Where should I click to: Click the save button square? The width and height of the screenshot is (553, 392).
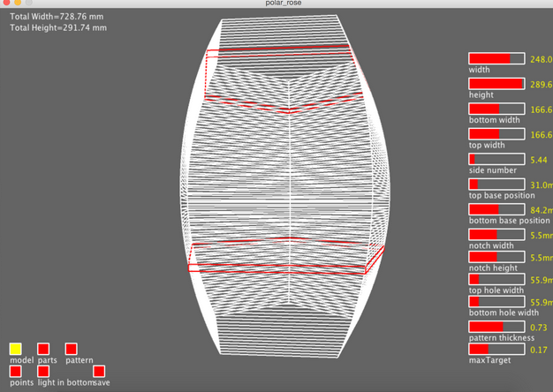pyautogui.click(x=99, y=371)
